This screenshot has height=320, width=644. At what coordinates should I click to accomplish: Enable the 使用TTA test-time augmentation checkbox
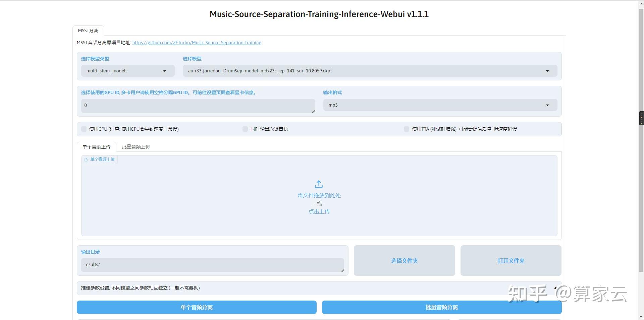tap(406, 129)
